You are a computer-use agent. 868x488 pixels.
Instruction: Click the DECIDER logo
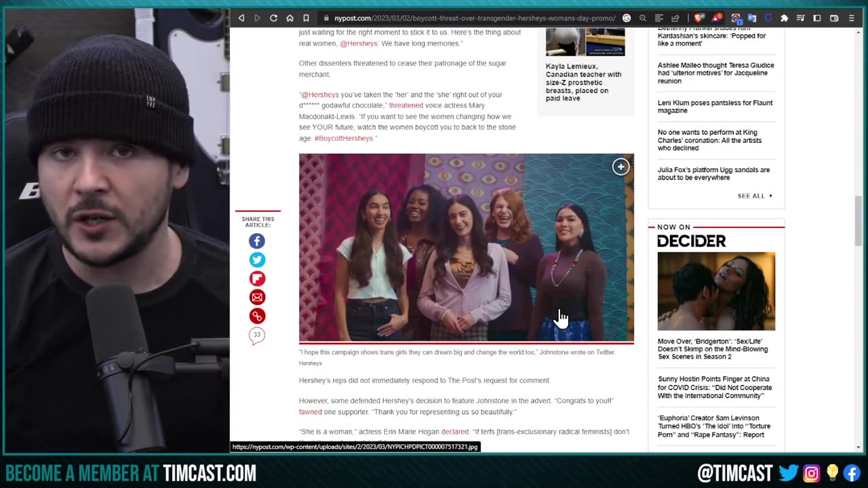[x=691, y=241]
